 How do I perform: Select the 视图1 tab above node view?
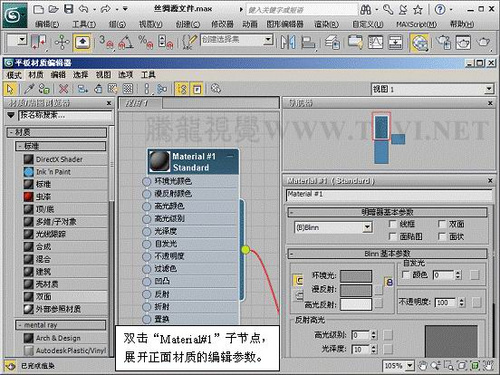pos(141,103)
